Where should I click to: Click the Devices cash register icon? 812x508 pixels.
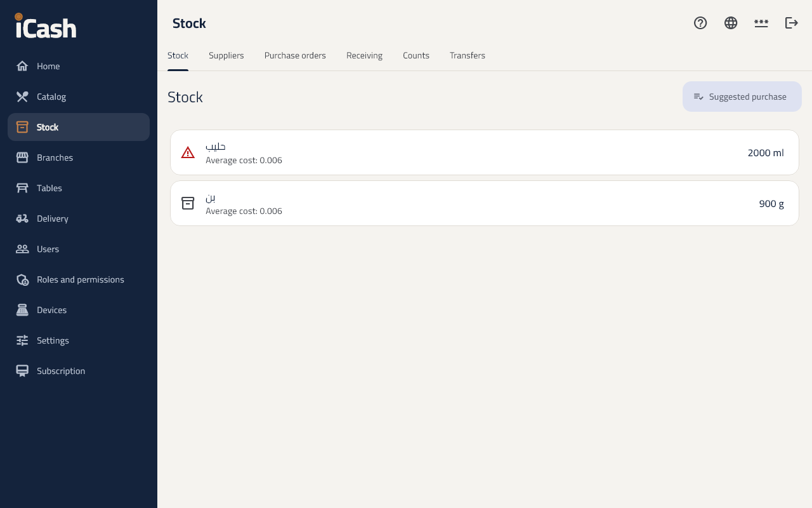pyautogui.click(x=22, y=310)
